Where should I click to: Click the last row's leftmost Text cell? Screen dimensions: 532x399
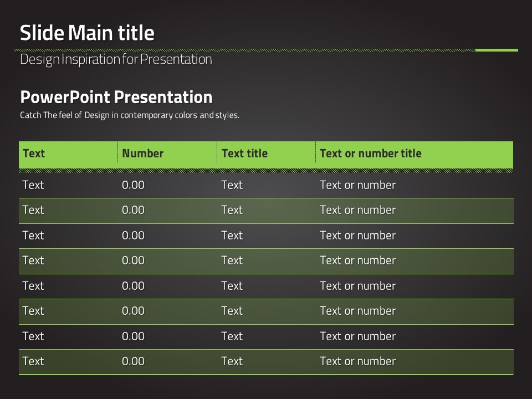tap(33, 361)
